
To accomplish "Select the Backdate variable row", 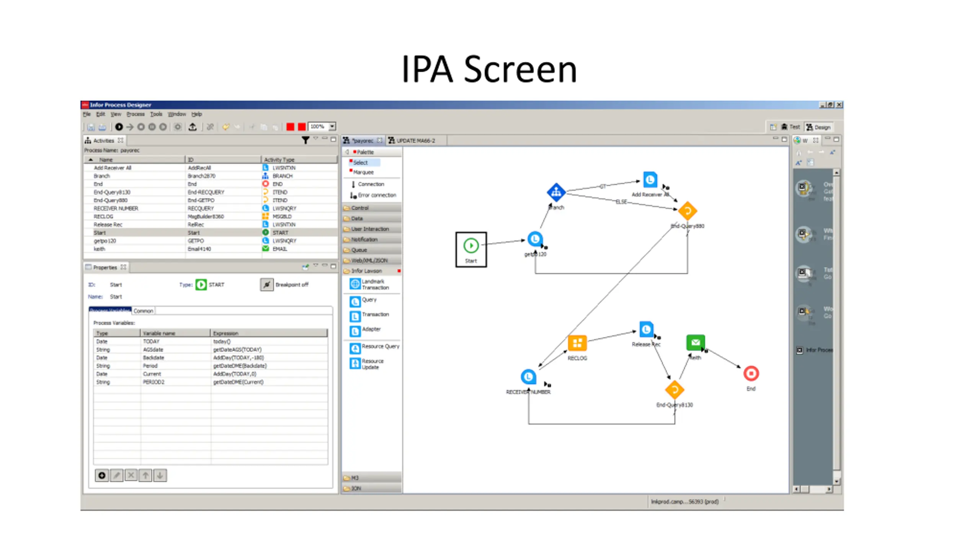I will (x=211, y=358).
